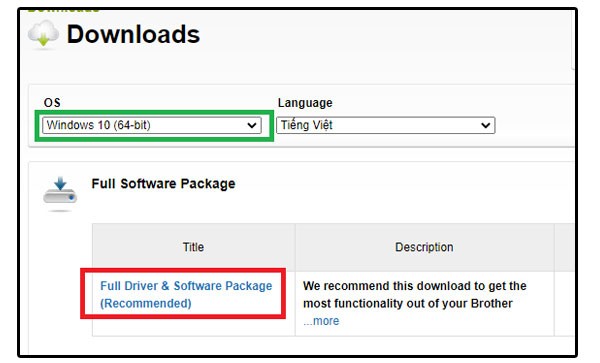This screenshot has height=363, width=600.
Task: Click the Description column header
Action: [x=424, y=247]
